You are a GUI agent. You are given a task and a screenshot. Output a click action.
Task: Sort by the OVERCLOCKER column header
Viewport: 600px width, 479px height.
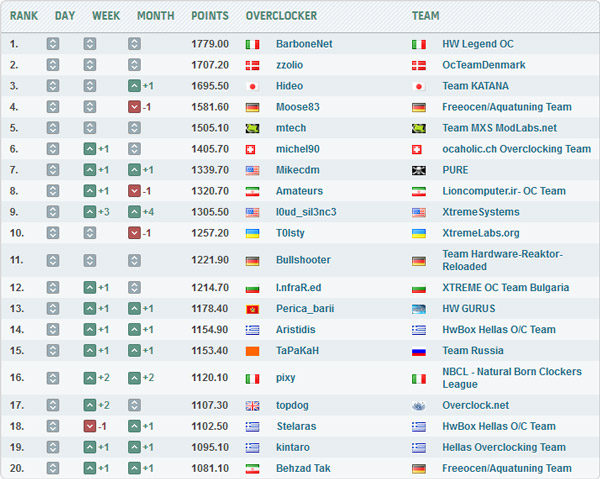click(281, 16)
